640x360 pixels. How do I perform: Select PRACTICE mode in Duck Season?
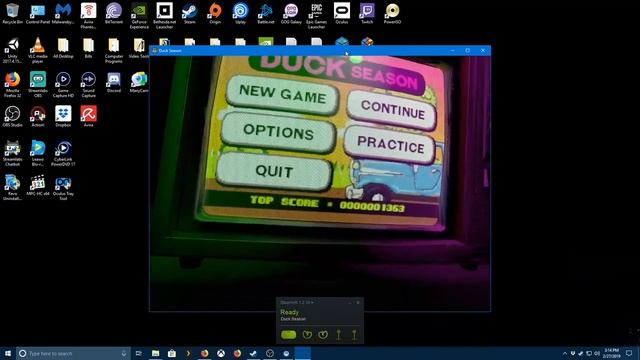390,144
